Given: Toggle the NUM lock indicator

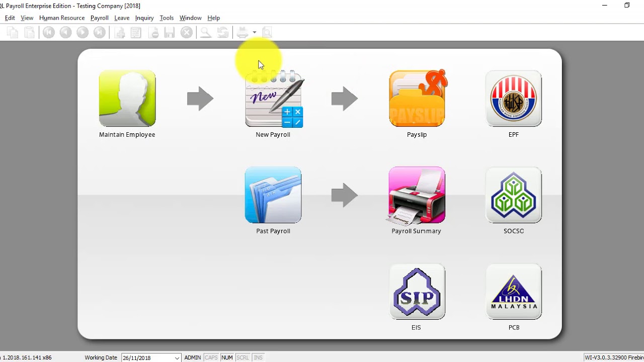Looking at the screenshot, I should tap(227, 357).
